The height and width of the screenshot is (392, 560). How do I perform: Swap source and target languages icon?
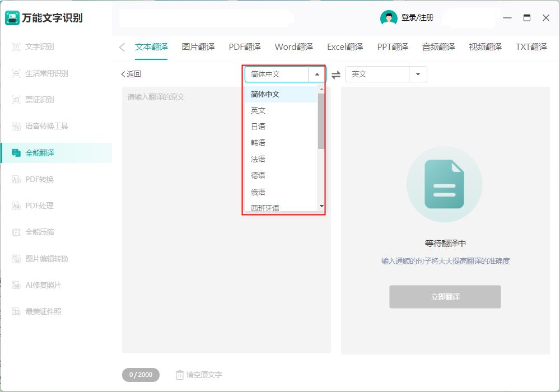[335, 74]
